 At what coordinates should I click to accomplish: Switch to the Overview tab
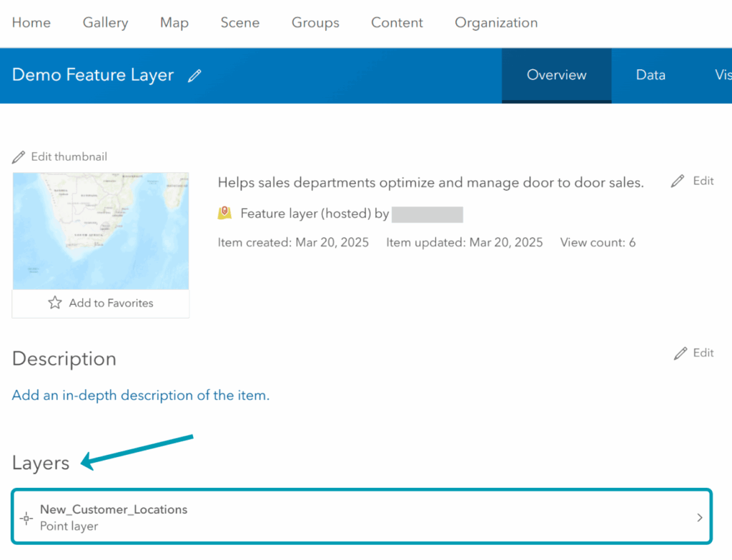pos(556,75)
